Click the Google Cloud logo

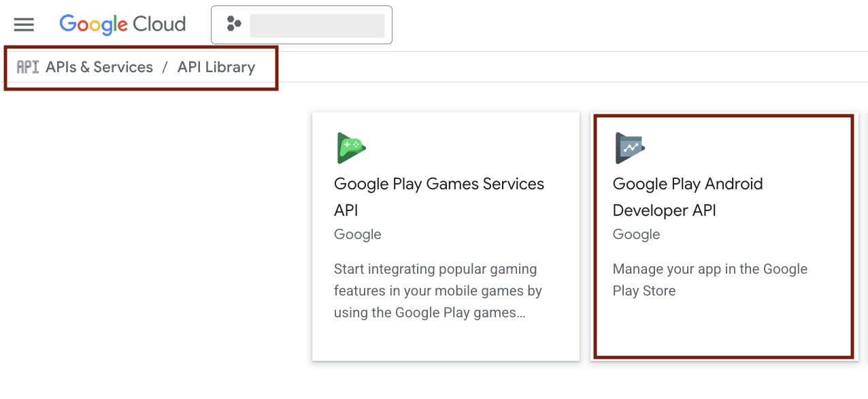[122, 25]
